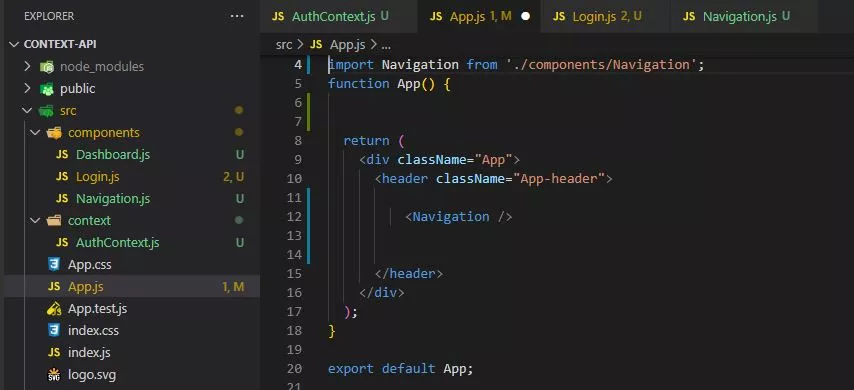Click the '1, M' status beside App.js in explorer

[233, 287]
